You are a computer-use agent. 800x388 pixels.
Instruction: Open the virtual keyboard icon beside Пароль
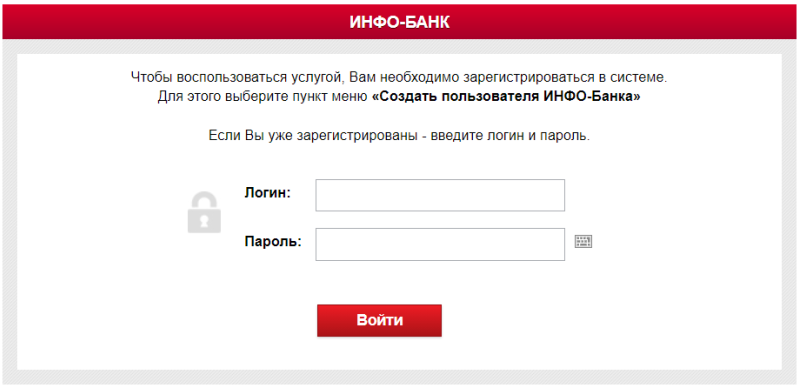pos(583,241)
